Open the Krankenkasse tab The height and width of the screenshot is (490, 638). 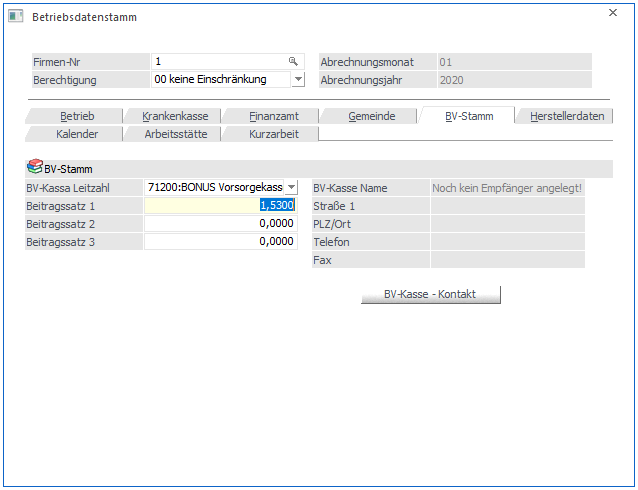click(174, 116)
